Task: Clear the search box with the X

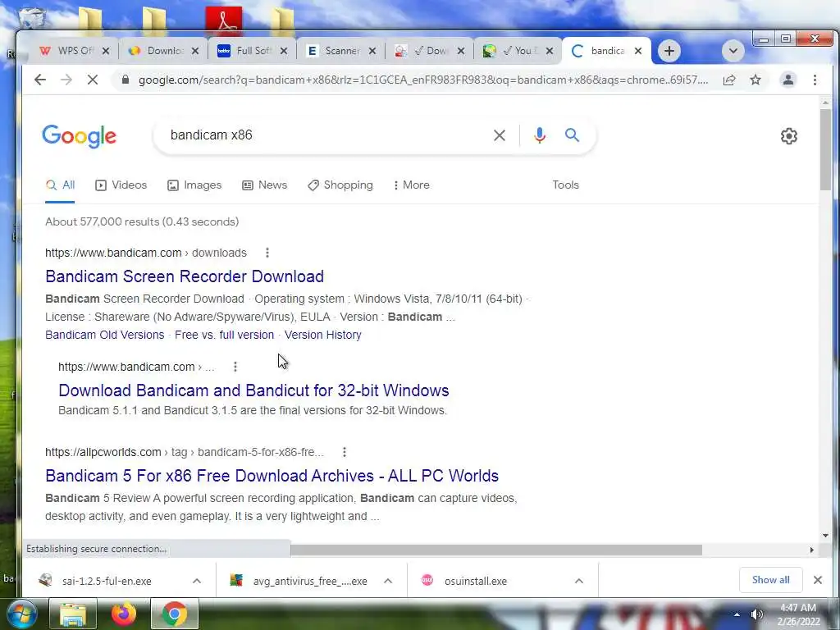Action: click(500, 135)
